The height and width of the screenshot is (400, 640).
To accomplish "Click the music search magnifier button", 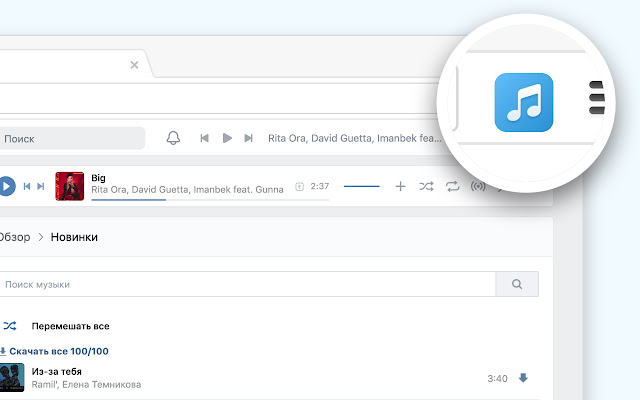I will [x=517, y=284].
